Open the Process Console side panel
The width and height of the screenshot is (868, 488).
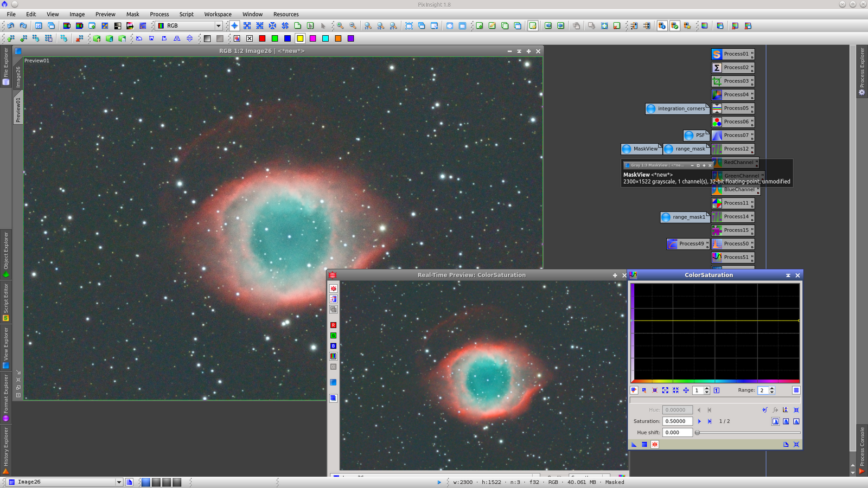pos(862,451)
